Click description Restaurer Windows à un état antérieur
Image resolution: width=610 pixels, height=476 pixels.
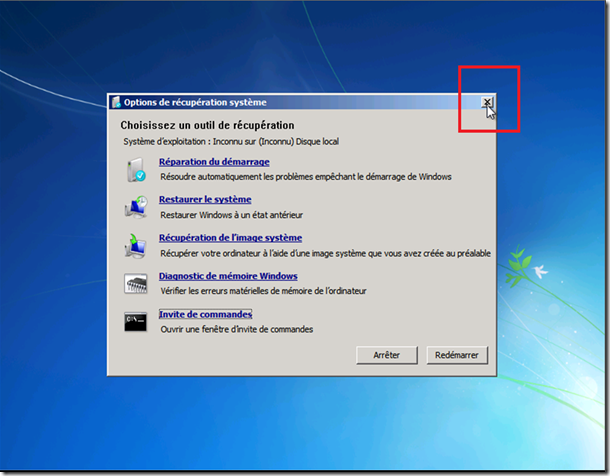(231, 215)
